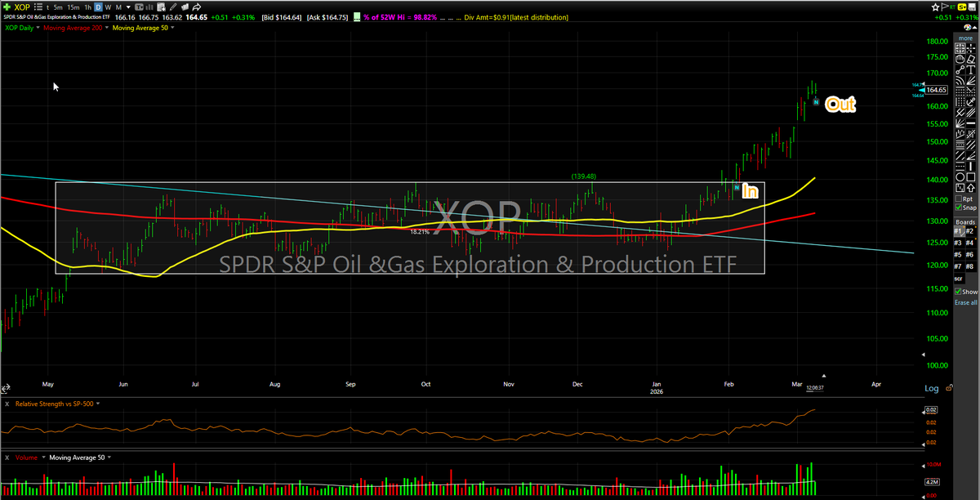The image size is (980, 500).
Task: Uncheck the Snap checkbox
Action: pos(958,208)
